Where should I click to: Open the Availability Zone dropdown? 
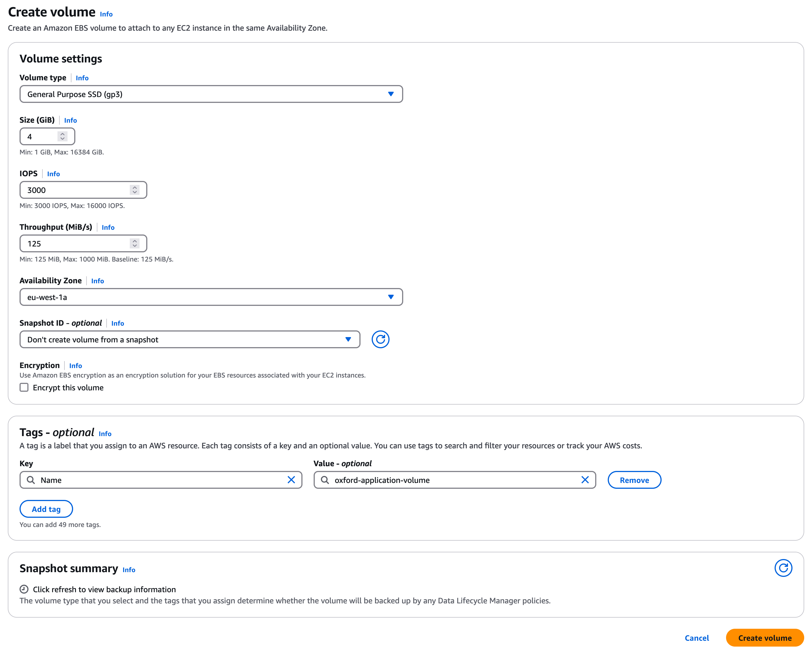211,297
